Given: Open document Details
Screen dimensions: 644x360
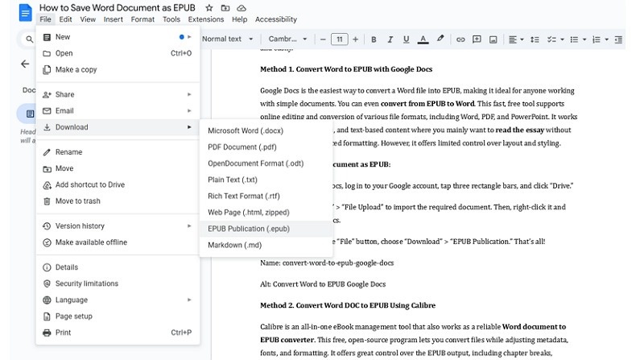Looking at the screenshot, I should pyautogui.click(x=118, y=267).
